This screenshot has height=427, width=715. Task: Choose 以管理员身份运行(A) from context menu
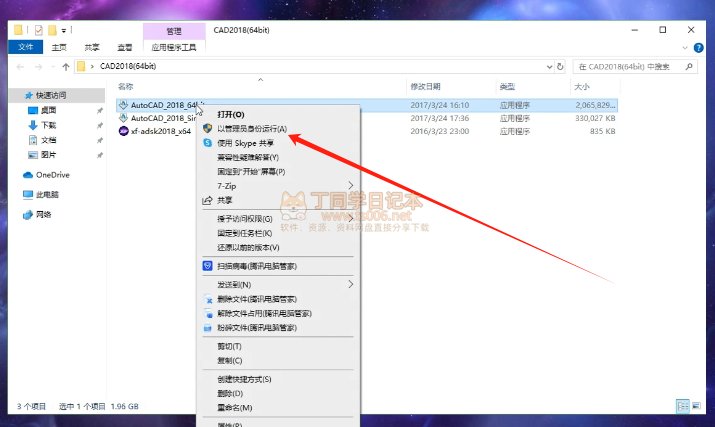tap(252, 129)
